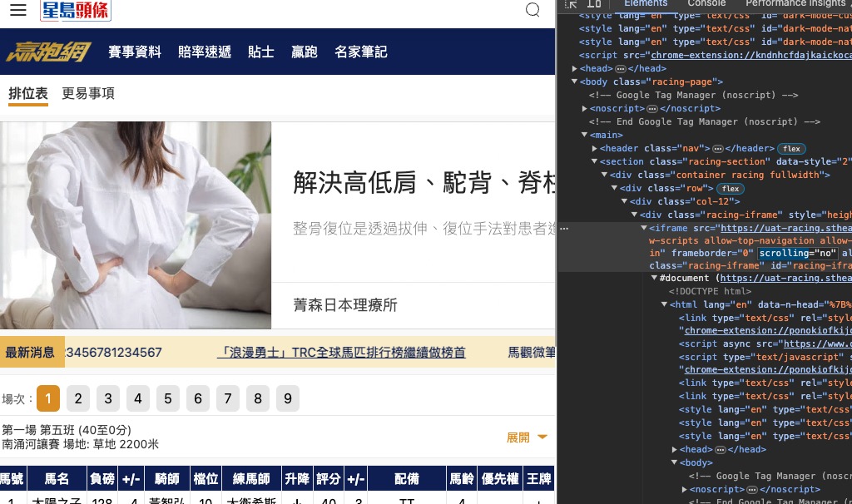
Task: Expand the header nav element node
Action: tap(595, 149)
